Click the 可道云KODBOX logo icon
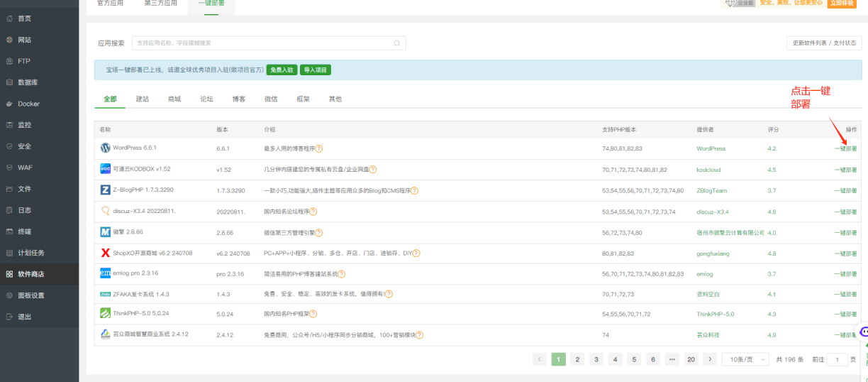 click(106, 169)
